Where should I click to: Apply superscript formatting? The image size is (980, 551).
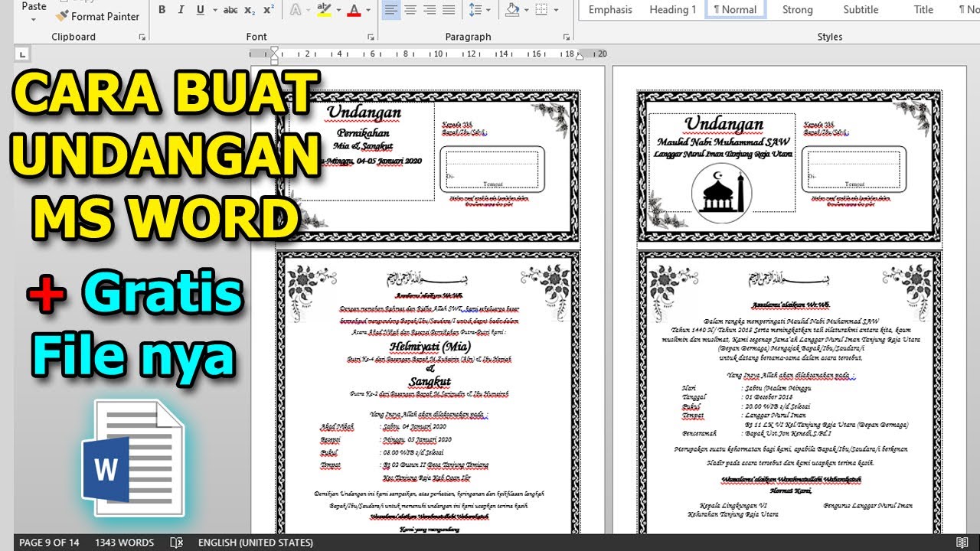[x=268, y=10]
